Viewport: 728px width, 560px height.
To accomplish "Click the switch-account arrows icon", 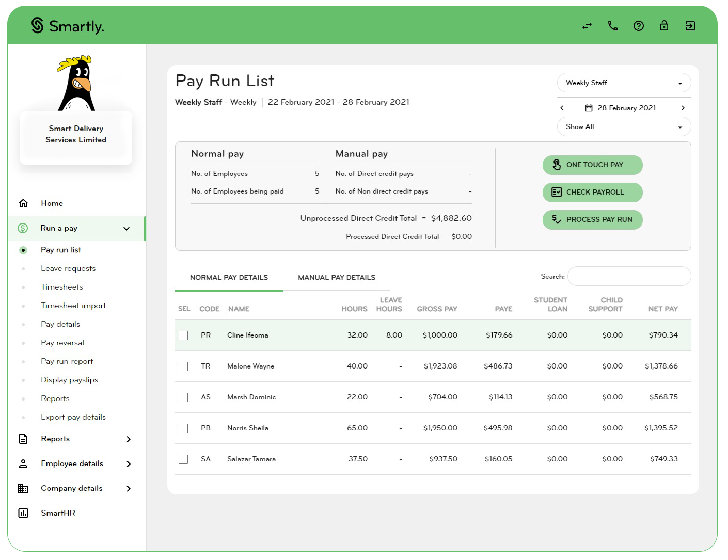I will [x=587, y=25].
